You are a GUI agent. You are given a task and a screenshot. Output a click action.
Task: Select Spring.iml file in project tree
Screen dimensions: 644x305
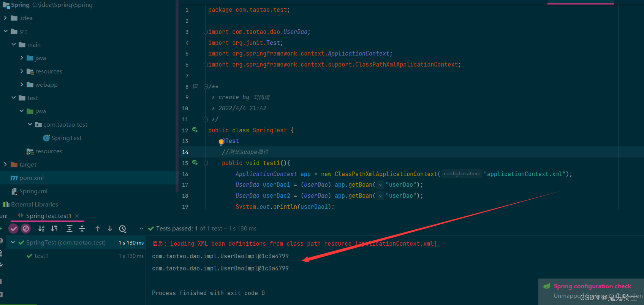click(33, 191)
